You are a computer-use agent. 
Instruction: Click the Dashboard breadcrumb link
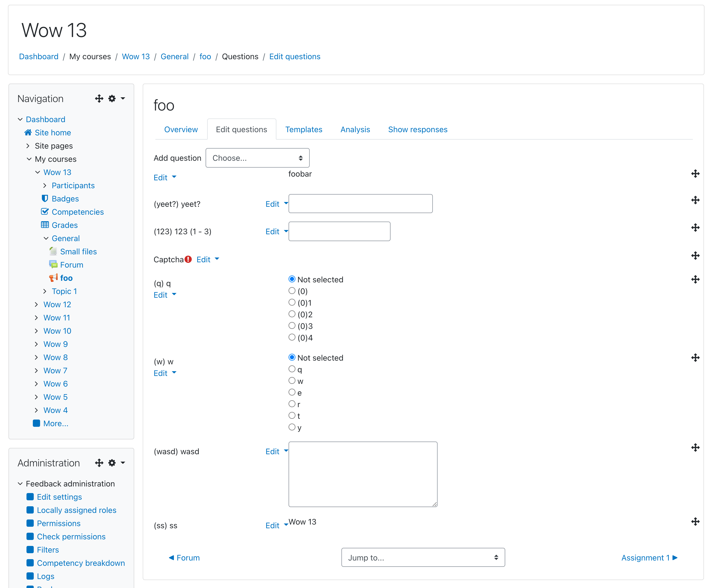39,56
